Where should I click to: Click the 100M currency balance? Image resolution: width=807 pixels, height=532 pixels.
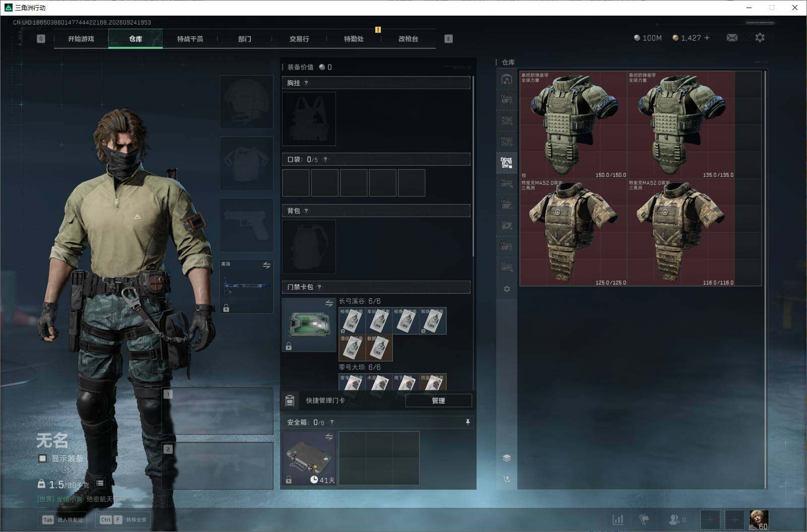coord(648,38)
